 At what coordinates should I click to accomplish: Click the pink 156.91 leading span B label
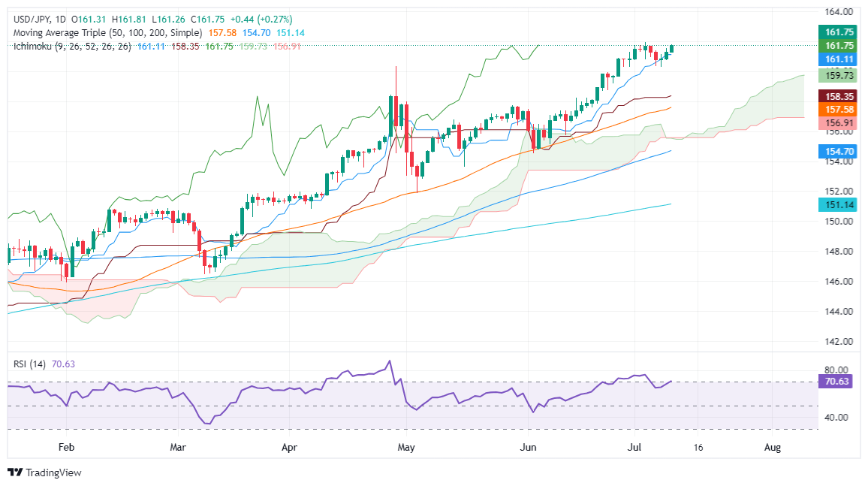[x=838, y=123]
